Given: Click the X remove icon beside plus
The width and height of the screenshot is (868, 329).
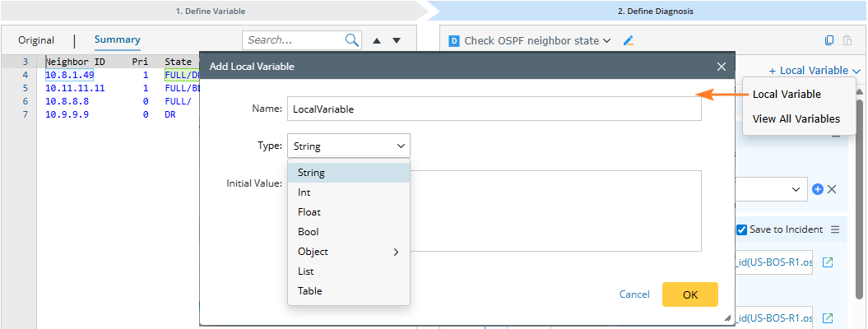Looking at the screenshot, I should pos(832,189).
